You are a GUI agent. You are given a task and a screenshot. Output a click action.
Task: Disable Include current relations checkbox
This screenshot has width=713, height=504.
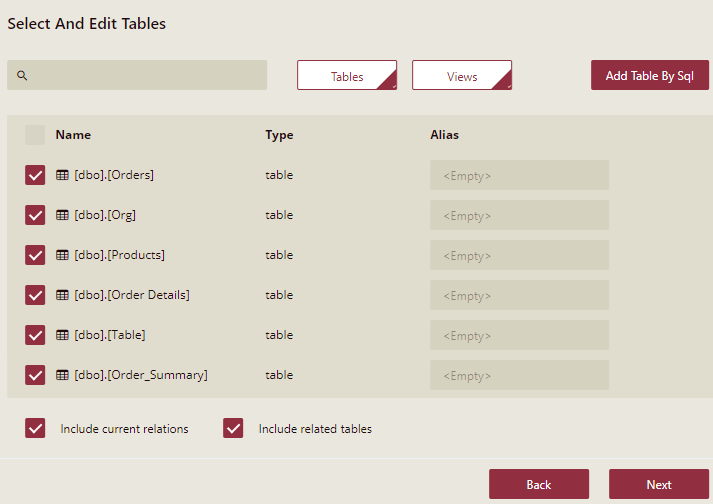(35, 428)
